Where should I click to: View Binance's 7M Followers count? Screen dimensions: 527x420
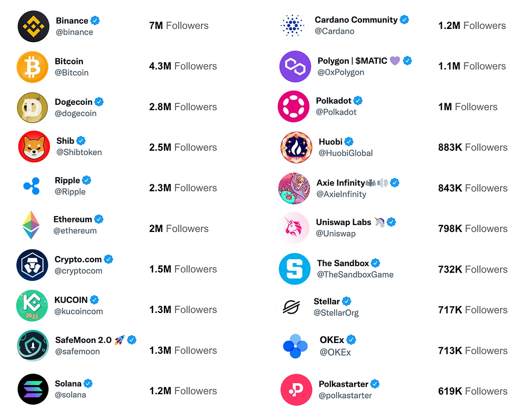(x=179, y=25)
